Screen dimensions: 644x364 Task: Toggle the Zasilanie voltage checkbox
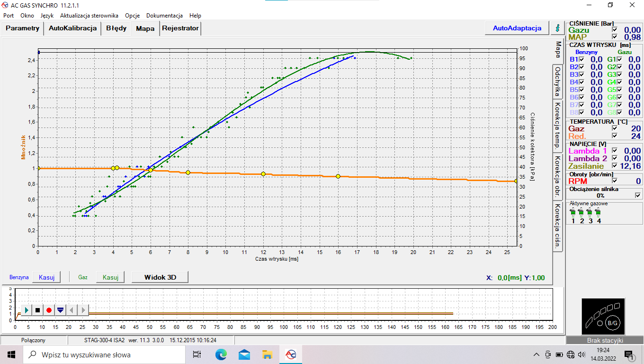(x=615, y=166)
